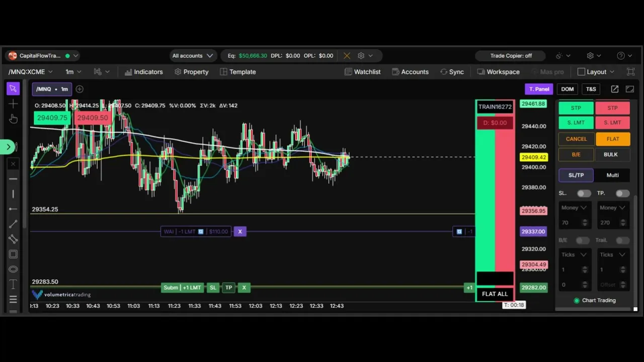Click the orange FLAT button
Screen dimensions: 644x362
click(x=612, y=139)
